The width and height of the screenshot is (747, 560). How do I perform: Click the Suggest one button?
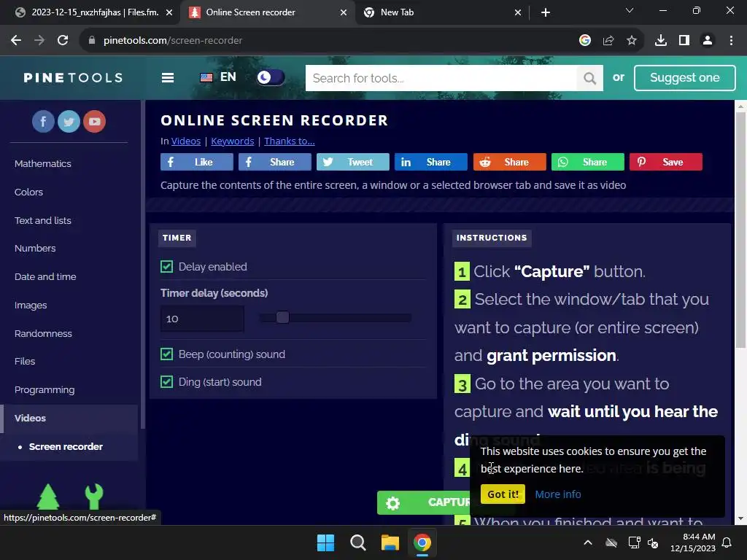[684, 77]
